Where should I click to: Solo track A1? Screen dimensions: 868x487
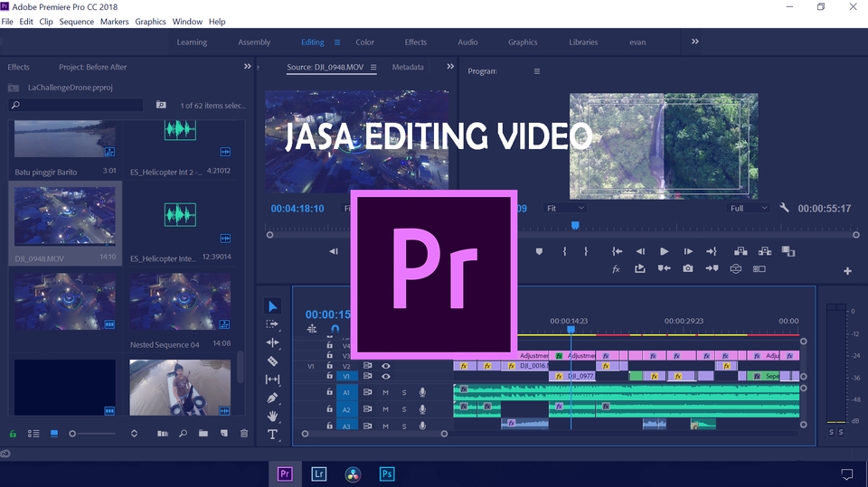(x=404, y=392)
